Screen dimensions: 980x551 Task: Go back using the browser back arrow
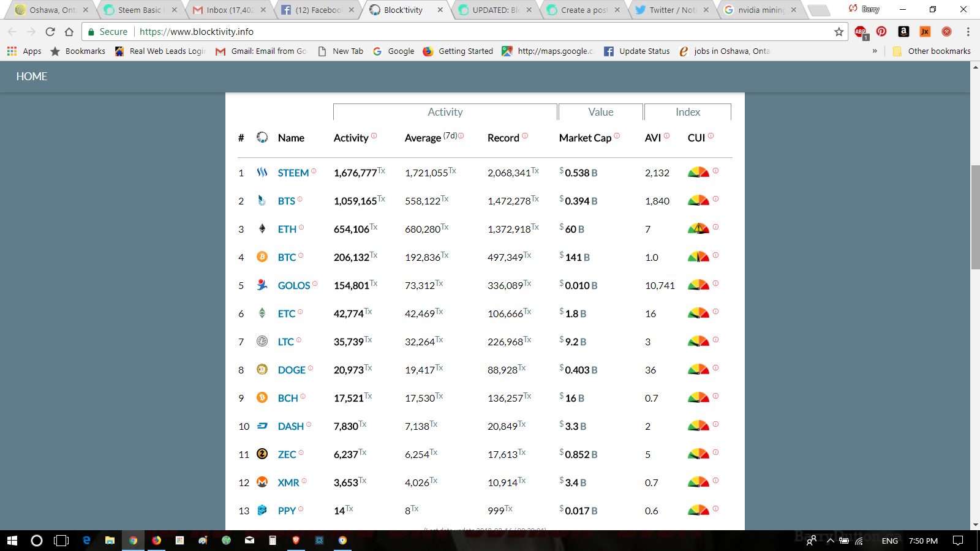click(12, 32)
